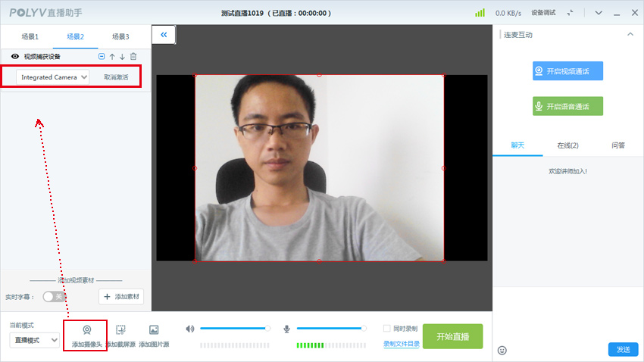Click the 添加截屏源 screen capture icon

click(x=120, y=331)
